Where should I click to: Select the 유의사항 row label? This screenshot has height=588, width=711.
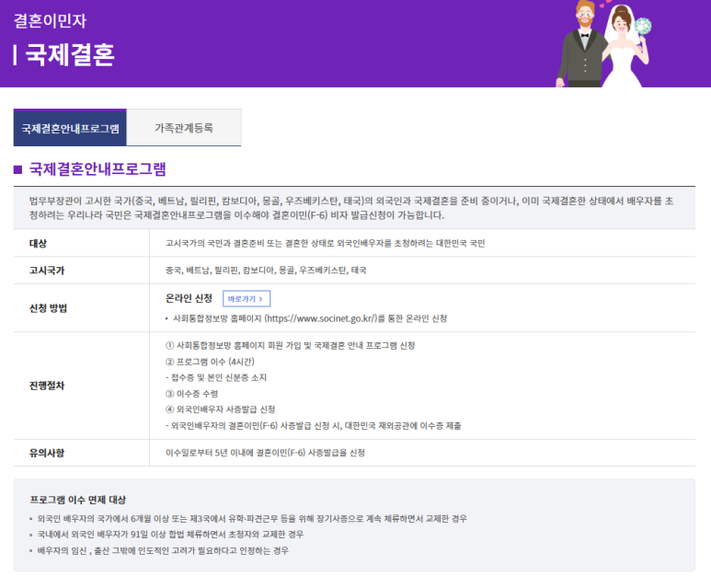pyautogui.click(x=47, y=453)
